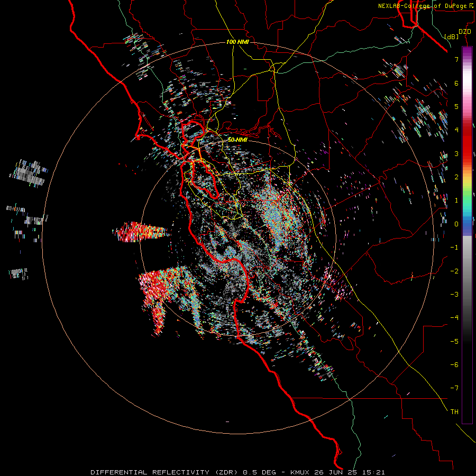Click the DZD product label above the colorbar
This screenshot has width=476, height=476.
point(465,32)
